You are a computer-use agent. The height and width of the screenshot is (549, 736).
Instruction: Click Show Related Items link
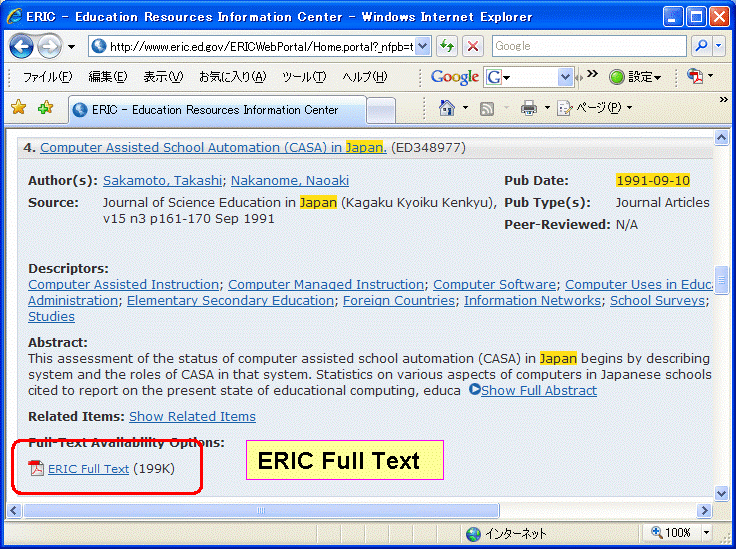[x=192, y=417]
